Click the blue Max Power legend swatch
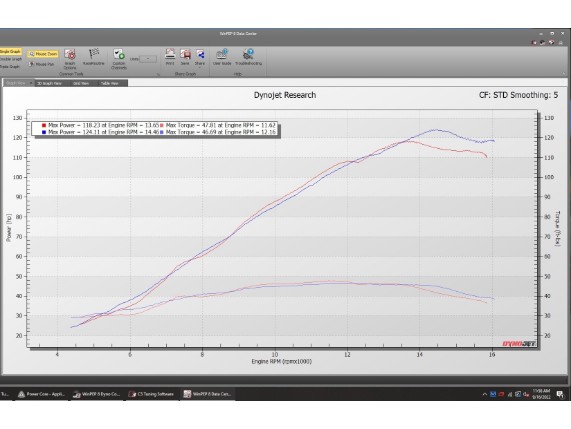This screenshot has height=429, width=571. coord(44,132)
